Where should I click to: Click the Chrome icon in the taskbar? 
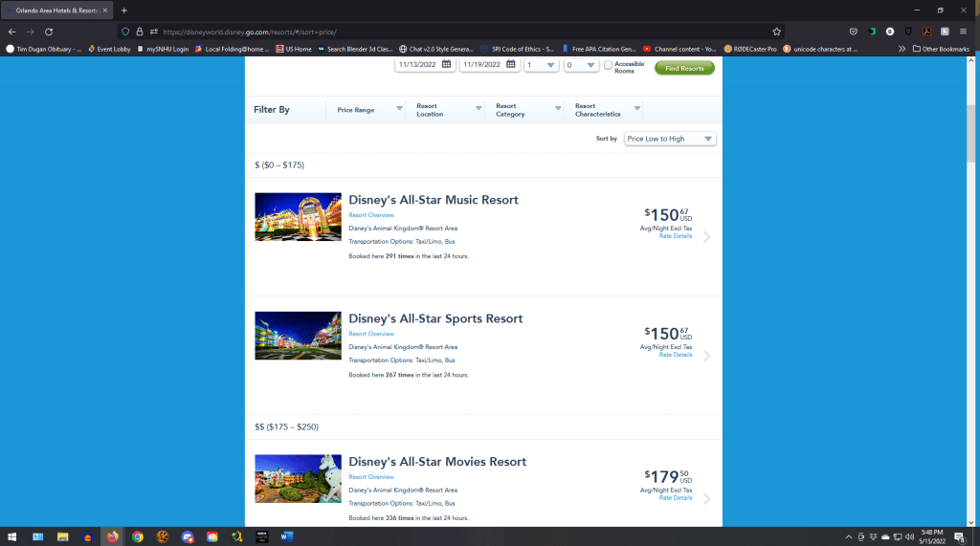[138, 536]
